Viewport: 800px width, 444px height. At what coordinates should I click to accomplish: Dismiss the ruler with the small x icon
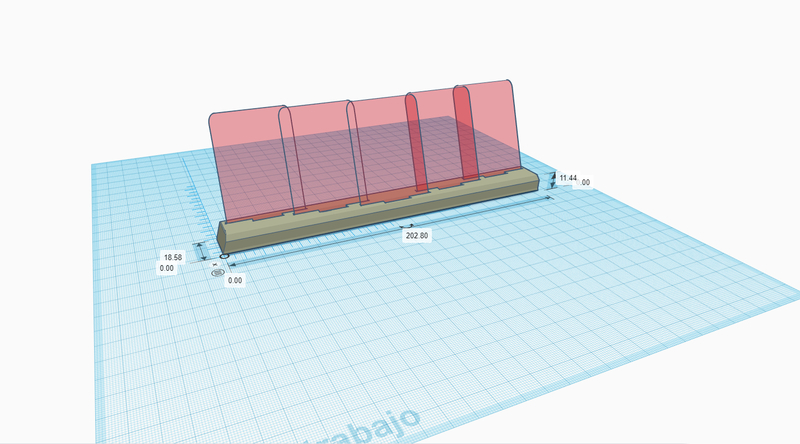coord(215,264)
